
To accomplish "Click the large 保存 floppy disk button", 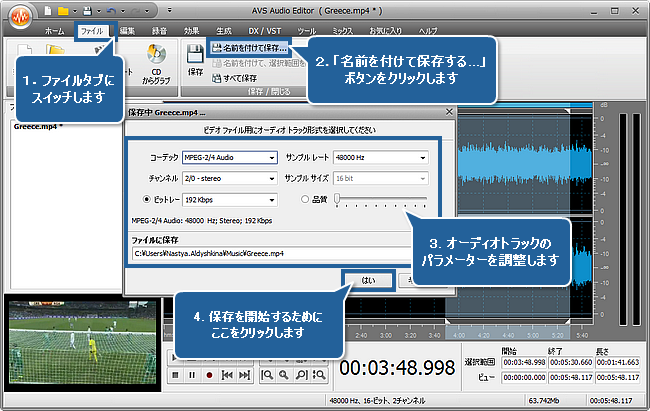I will tap(195, 60).
